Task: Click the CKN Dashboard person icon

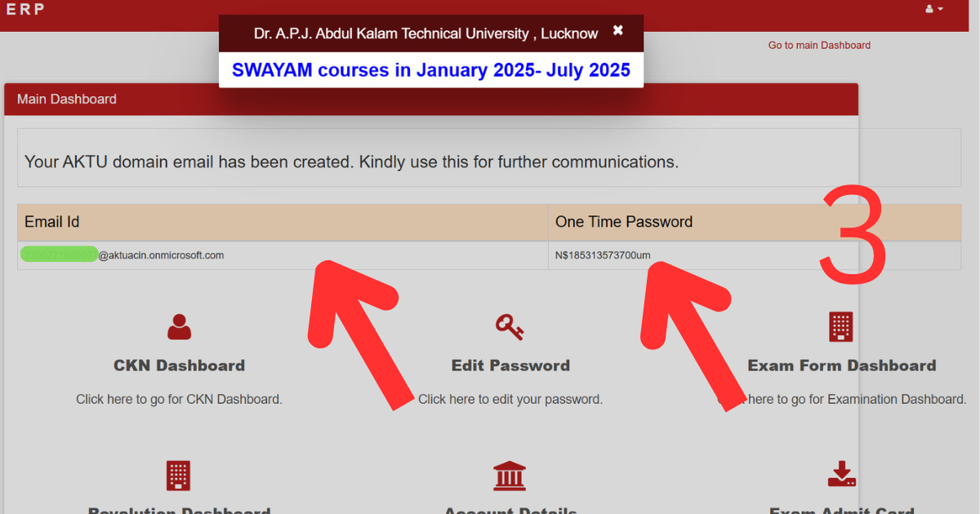Action: (x=179, y=327)
